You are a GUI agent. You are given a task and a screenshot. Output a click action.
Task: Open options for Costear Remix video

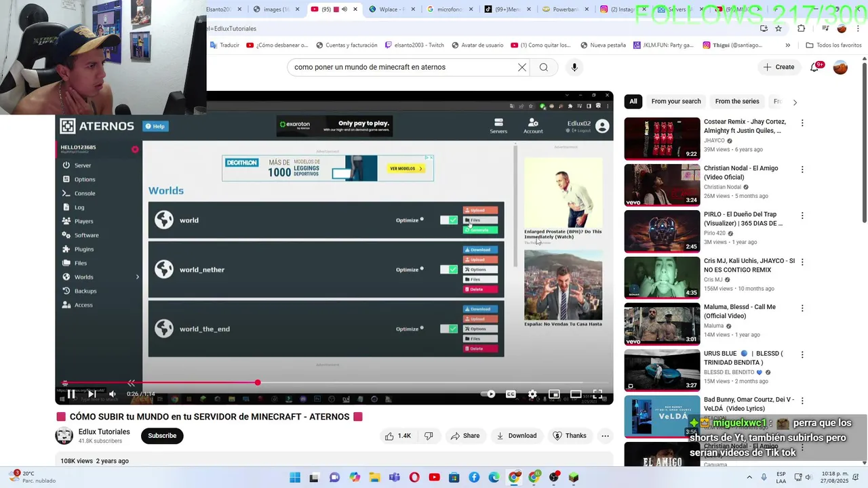pyautogui.click(x=802, y=123)
